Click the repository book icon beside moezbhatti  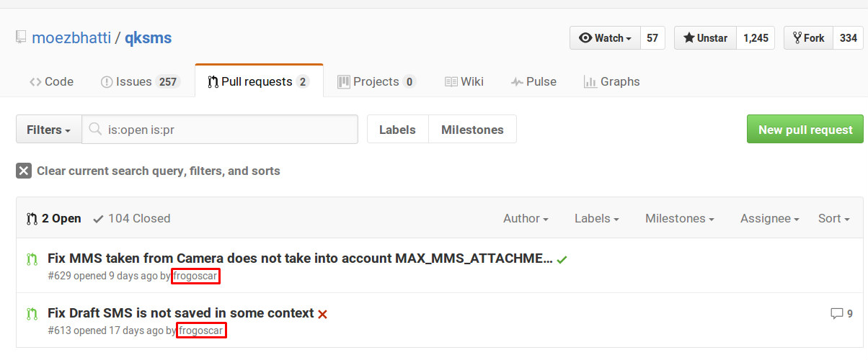[x=22, y=37]
